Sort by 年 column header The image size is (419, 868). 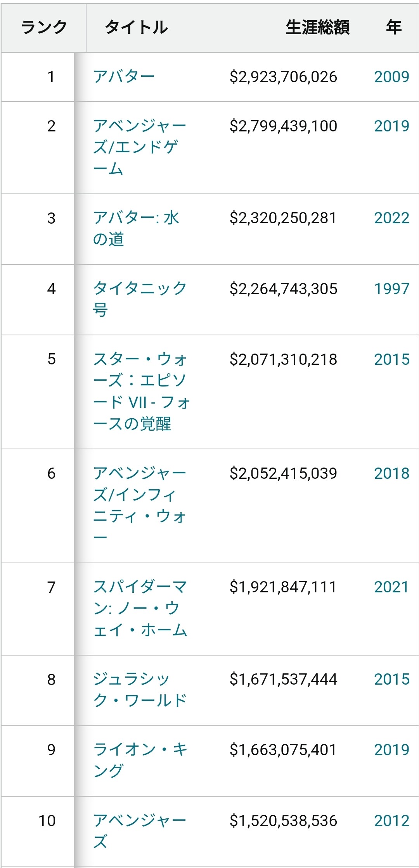coord(393,28)
